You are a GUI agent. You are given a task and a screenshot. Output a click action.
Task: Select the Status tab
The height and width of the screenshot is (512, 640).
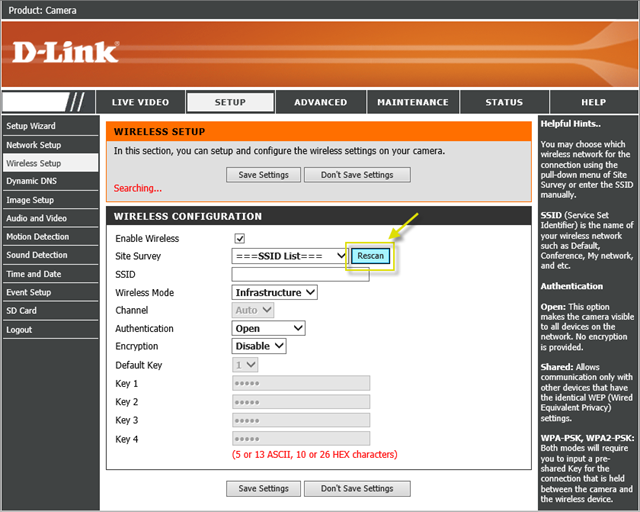pos(504,102)
